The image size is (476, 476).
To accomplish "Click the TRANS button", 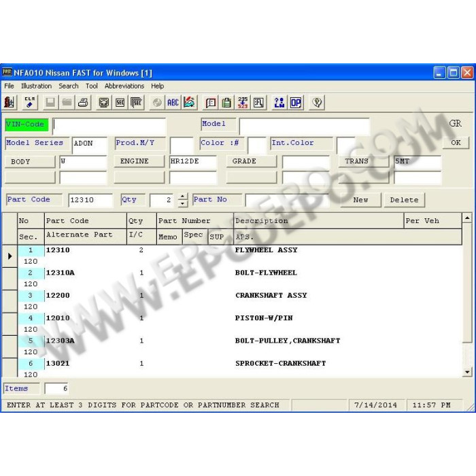I will pos(364,161).
